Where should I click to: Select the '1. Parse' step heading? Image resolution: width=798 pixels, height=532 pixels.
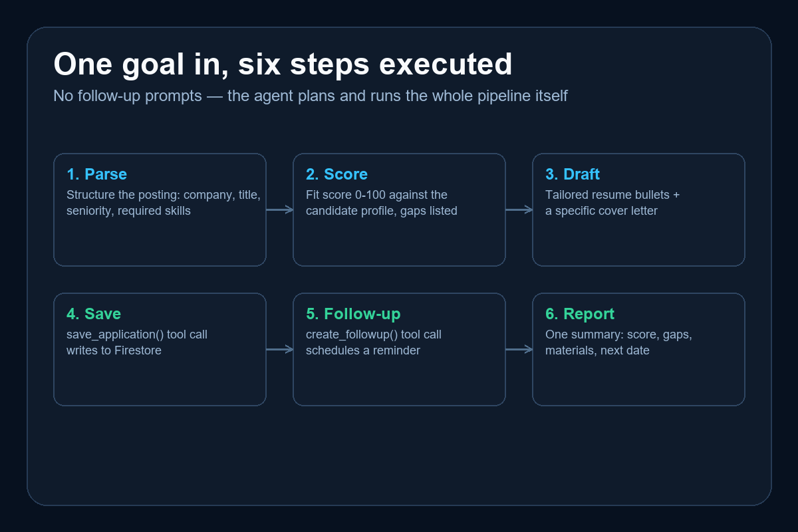pos(96,174)
